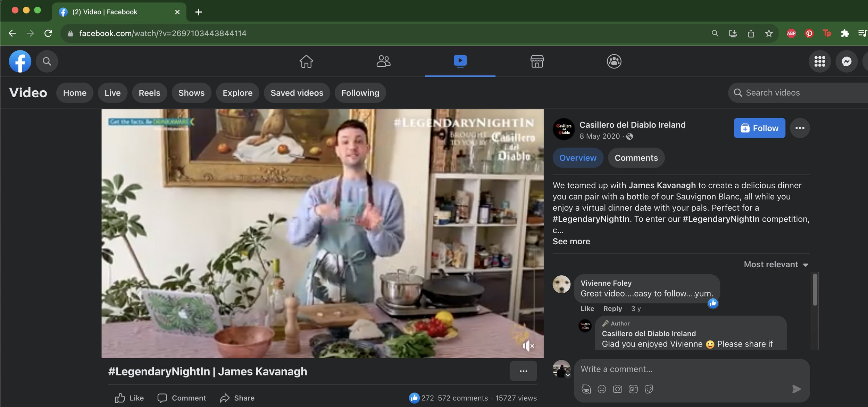Screen dimensions: 868x407
Task: Switch commenting profile via avatar chevron
Action: coord(568,375)
